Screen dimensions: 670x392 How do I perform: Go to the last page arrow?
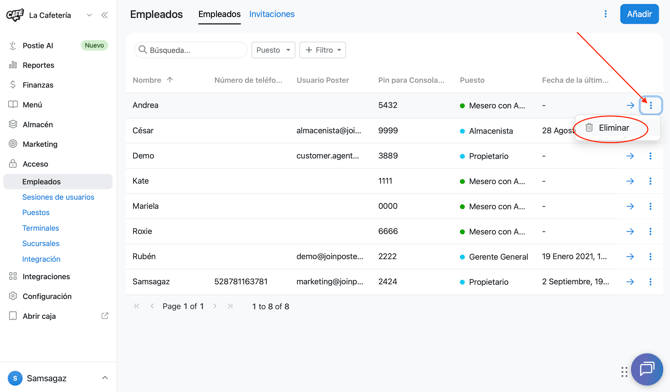pyautogui.click(x=230, y=306)
